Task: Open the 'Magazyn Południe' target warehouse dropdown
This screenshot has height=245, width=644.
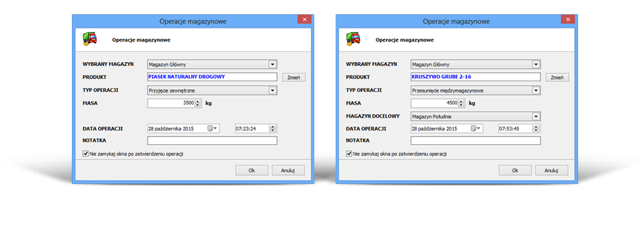Action: point(536,116)
